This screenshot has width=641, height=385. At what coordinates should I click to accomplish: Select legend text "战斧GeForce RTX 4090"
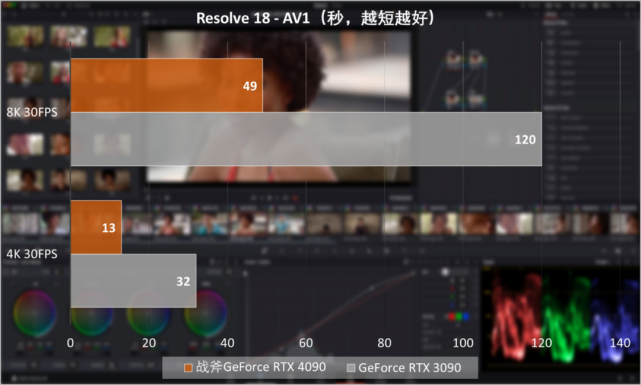coord(261,367)
